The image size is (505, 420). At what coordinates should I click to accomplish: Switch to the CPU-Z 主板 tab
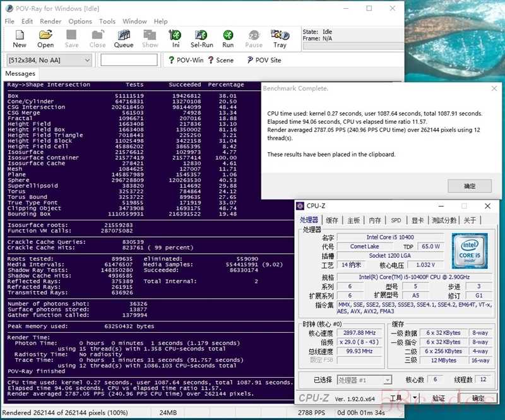coord(353,220)
